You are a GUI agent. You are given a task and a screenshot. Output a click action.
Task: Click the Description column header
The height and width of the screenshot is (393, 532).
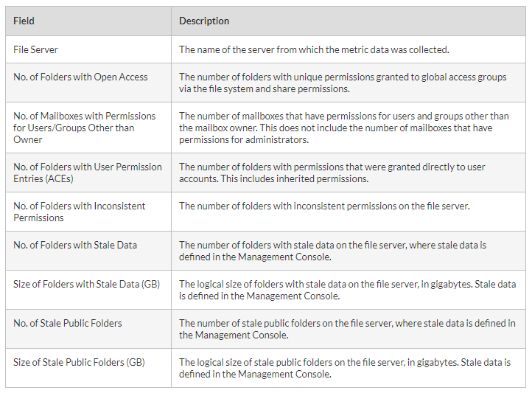[204, 21]
